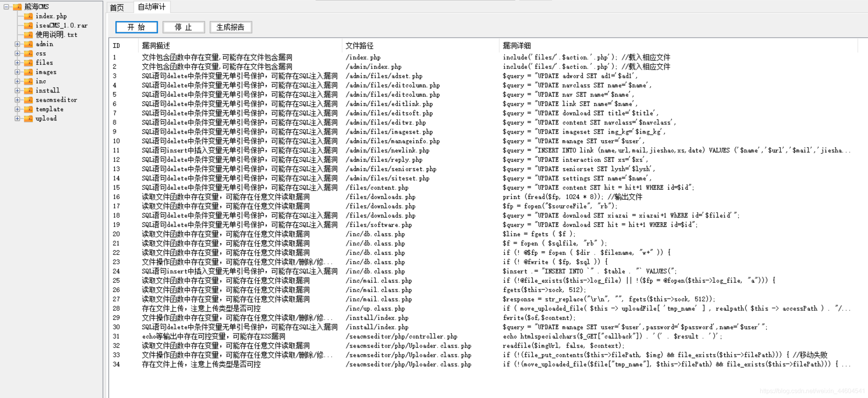The width and height of the screenshot is (868, 398).
Task: Click the 使用说明.txt file icon
Action: point(29,34)
